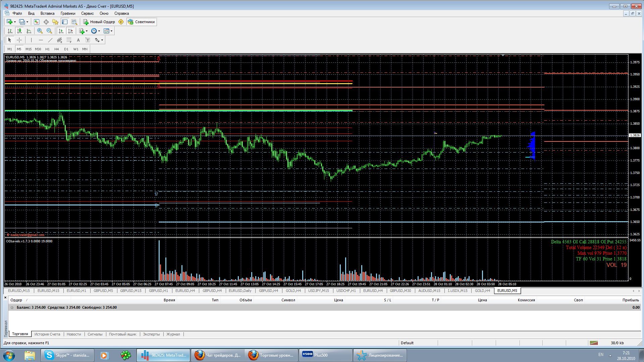Switch chart to line chart type

point(29,31)
